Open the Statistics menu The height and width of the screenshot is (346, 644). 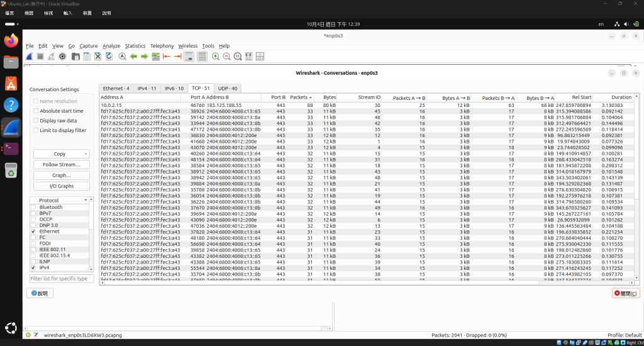tap(135, 46)
